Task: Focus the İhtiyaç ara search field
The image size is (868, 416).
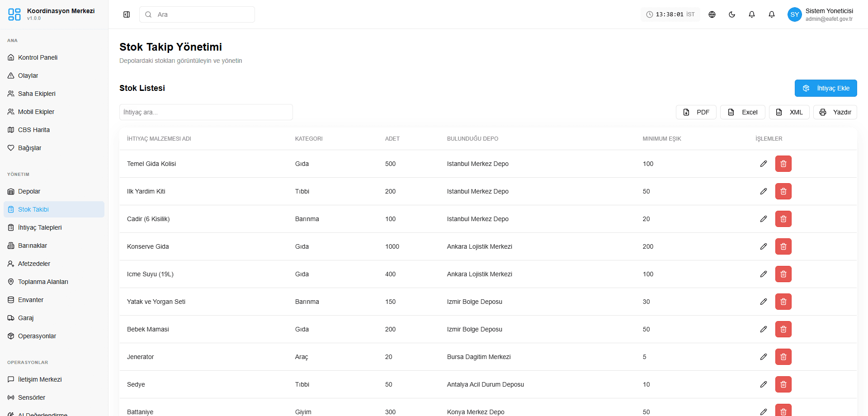Action: coord(206,112)
